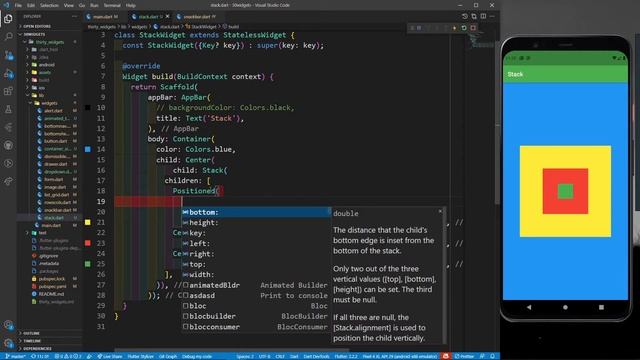Click Dart DevTools in the status bar
Viewport: 640px width, 360px height.
316,356
